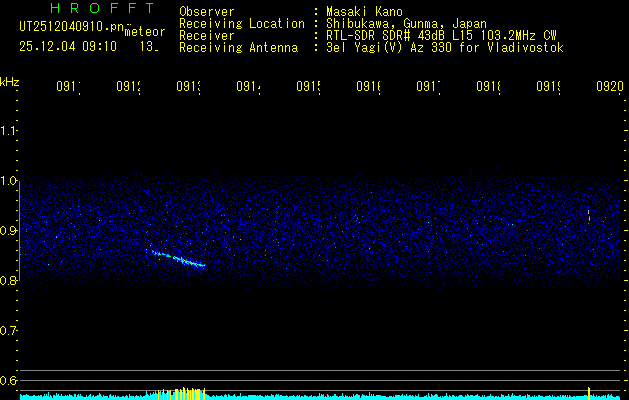Select the filename UT2512040910.pn

[72, 27]
